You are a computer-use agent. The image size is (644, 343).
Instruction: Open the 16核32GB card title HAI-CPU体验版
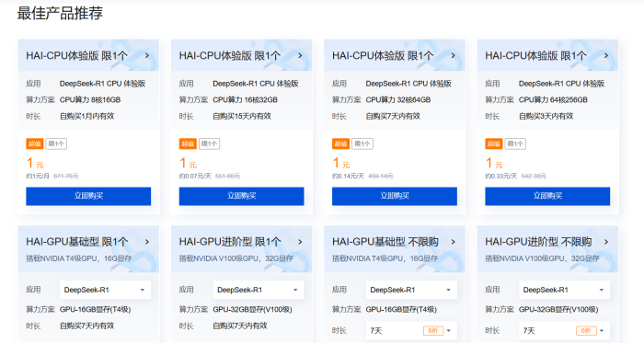tap(230, 56)
